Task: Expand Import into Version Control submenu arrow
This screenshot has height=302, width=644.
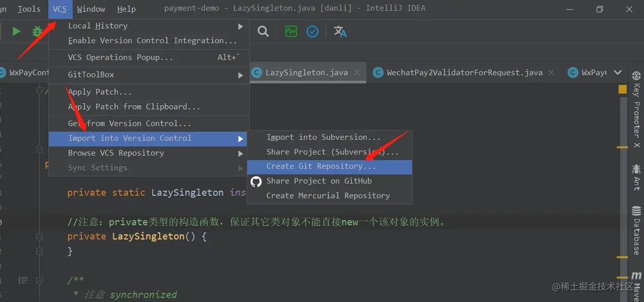Action: (241, 139)
